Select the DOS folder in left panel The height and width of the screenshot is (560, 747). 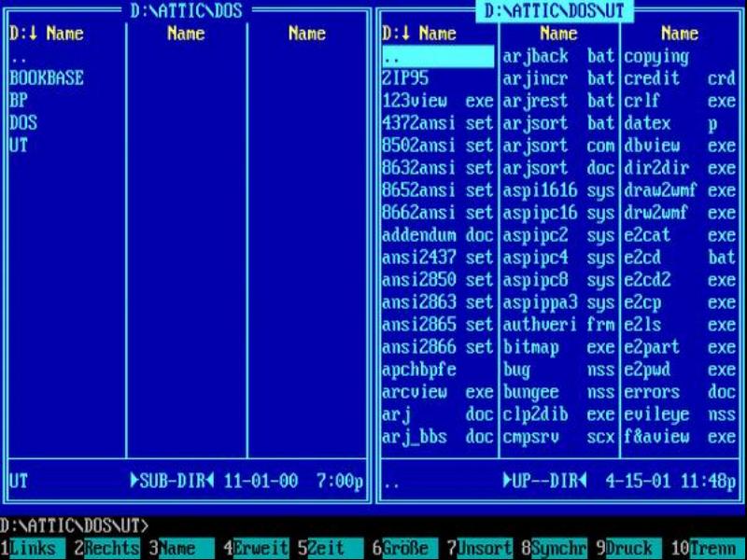coord(23,123)
